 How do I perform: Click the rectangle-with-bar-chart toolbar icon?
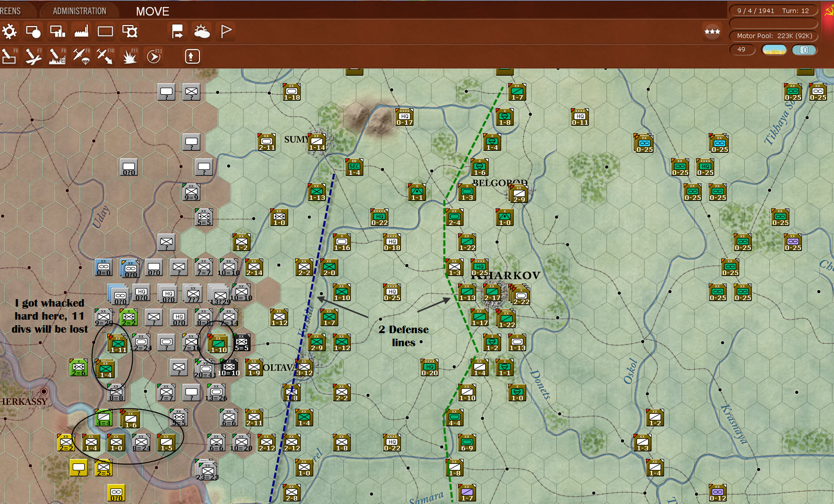pyautogui.click(x=58, y=32)
